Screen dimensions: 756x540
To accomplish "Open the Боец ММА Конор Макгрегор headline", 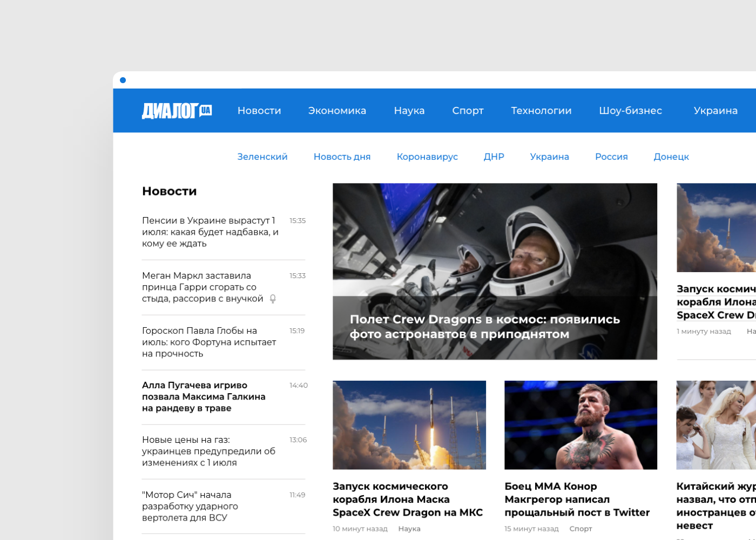I will pyautogui.click(x=577, y=500).
